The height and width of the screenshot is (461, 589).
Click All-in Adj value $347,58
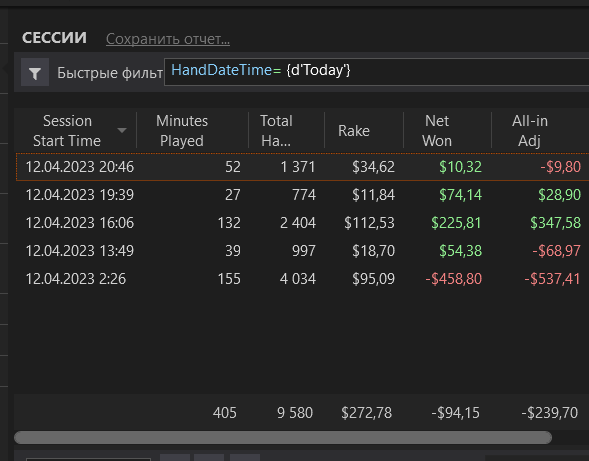555,223
